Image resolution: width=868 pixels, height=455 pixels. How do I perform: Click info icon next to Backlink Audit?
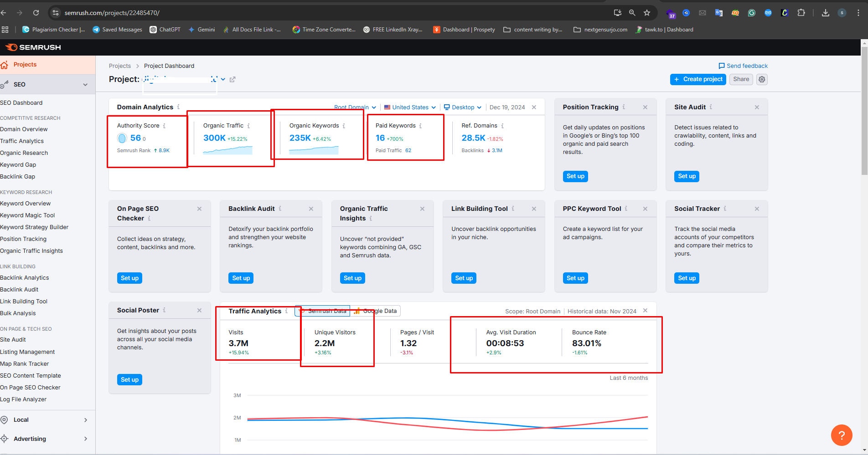point(280,209)
